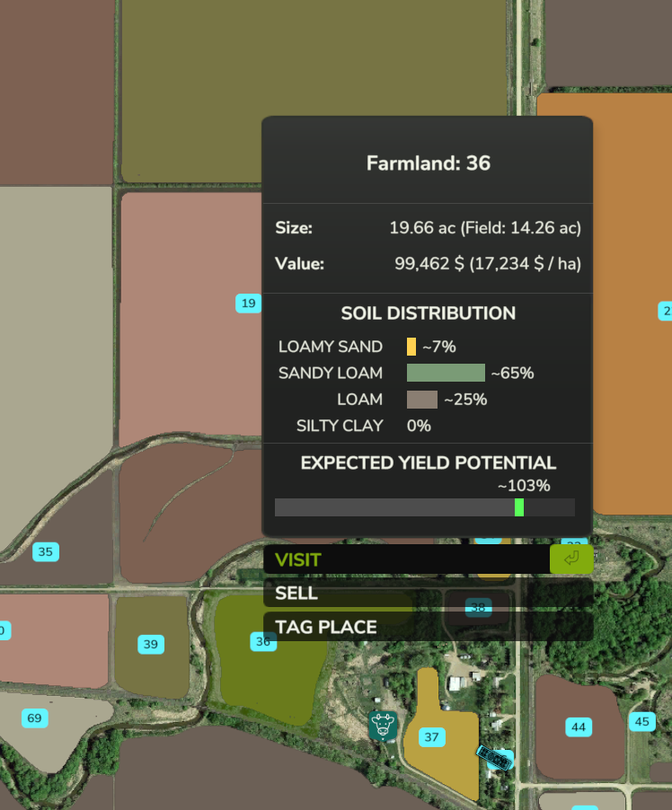
Task: Select the gray-brown loam bar
Action: coord(422,400)
